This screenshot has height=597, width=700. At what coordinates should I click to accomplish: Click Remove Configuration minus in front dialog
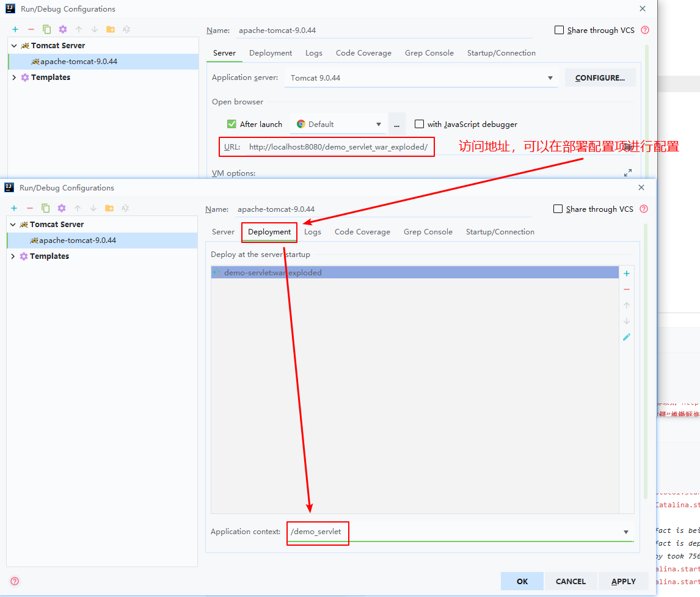click(30, 208)
